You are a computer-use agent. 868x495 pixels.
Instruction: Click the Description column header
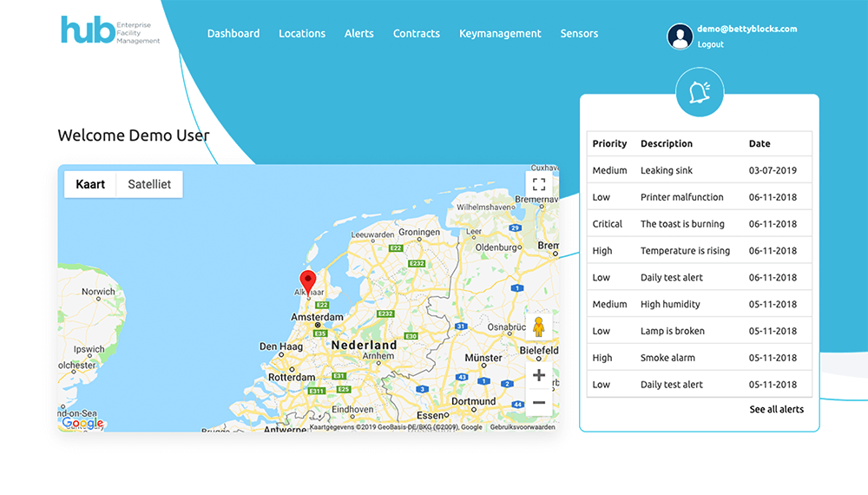click(x=667, y=143)
